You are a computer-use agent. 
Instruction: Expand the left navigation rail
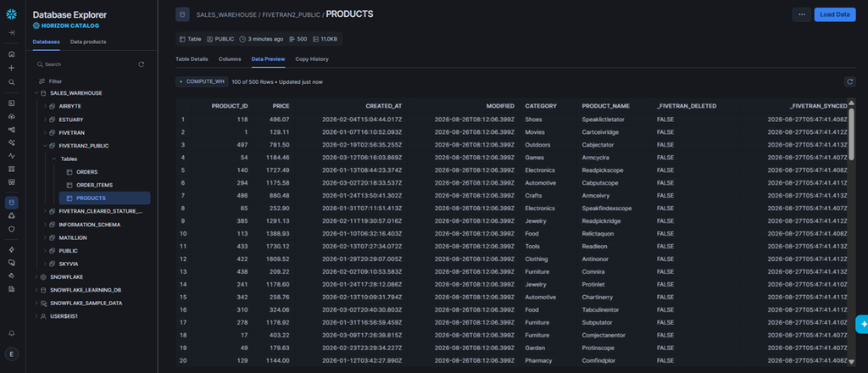point(12,33)
